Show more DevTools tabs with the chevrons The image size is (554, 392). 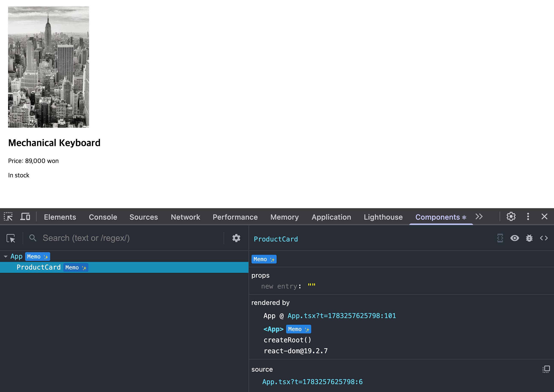479,216
